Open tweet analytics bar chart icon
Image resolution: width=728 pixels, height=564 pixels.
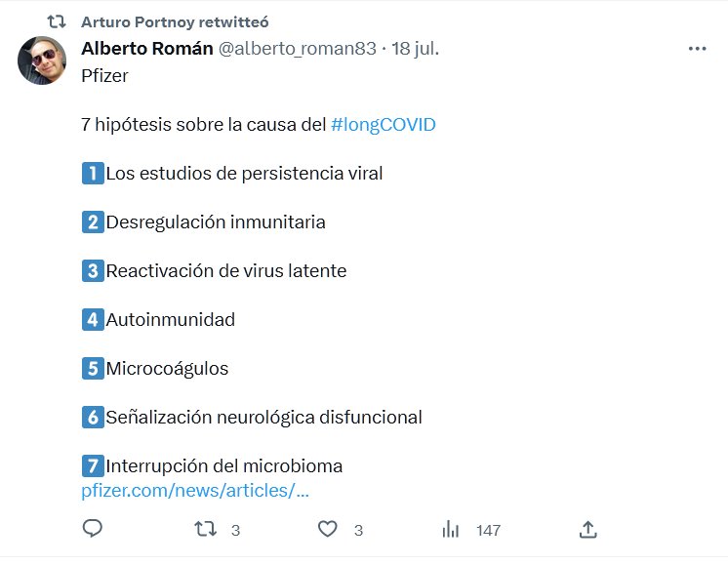coord(451,529)
